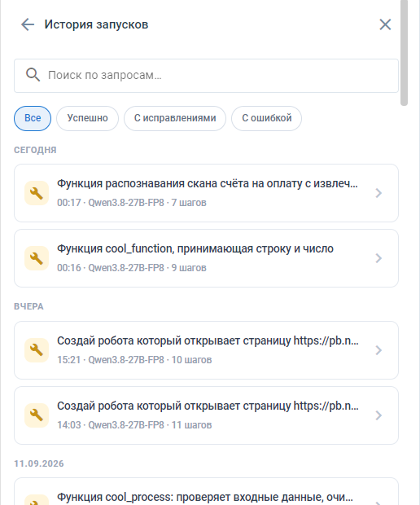Open run 'Функция cool_function, принимающая строку и число'

[195, 249]
